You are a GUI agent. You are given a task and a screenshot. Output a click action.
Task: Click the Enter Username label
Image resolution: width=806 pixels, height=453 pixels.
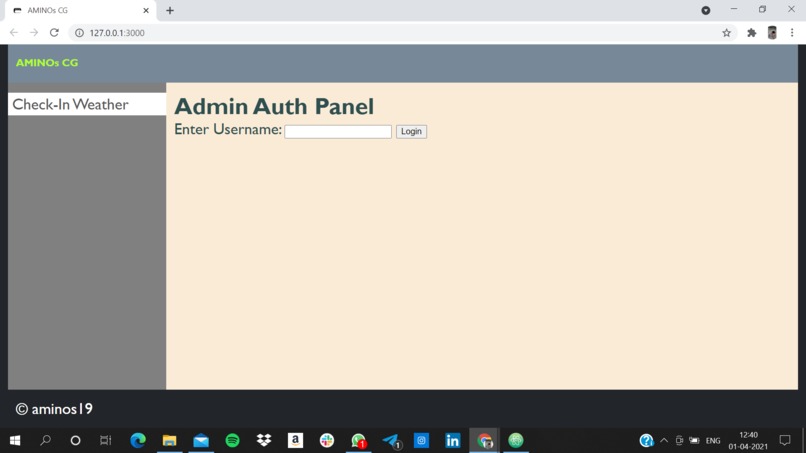tap(228, 129)
